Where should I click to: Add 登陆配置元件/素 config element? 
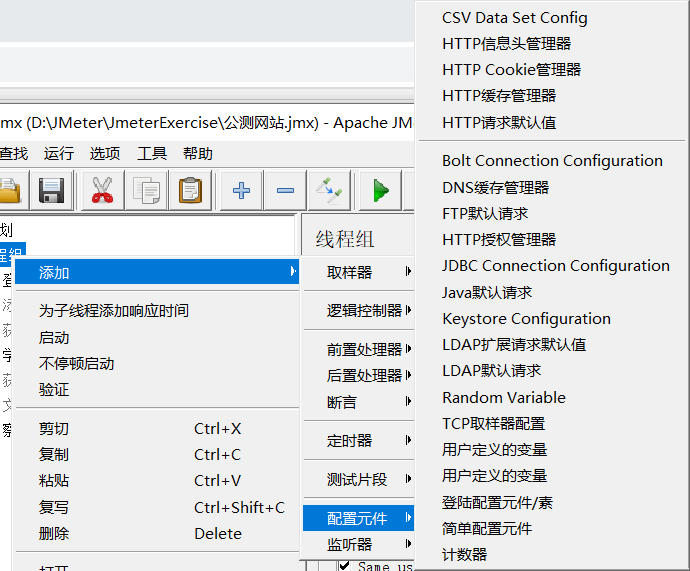click(552, 502)
